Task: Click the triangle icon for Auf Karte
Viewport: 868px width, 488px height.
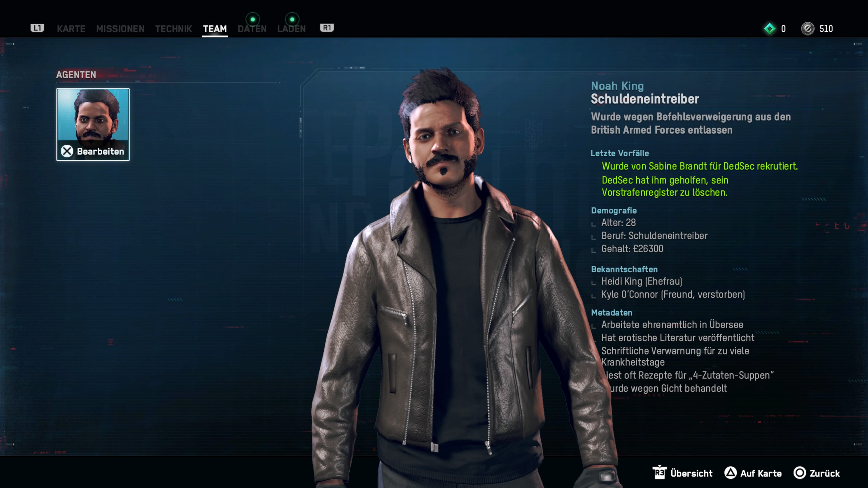Action: pos(730,473)
